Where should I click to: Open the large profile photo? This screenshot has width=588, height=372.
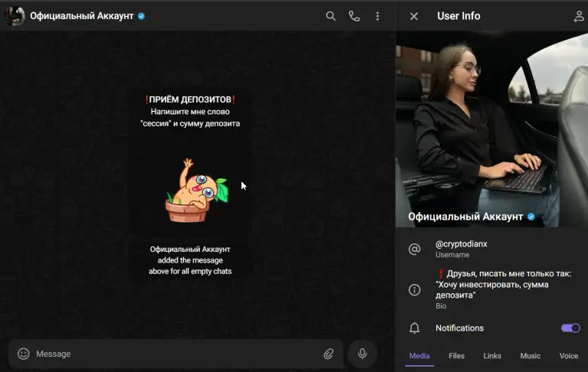(492, 129)
